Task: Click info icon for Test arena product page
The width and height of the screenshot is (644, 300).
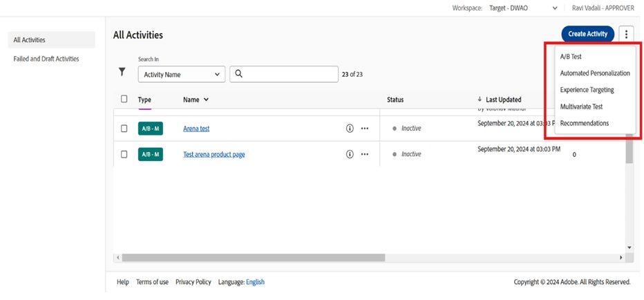Action: [350, 154]
